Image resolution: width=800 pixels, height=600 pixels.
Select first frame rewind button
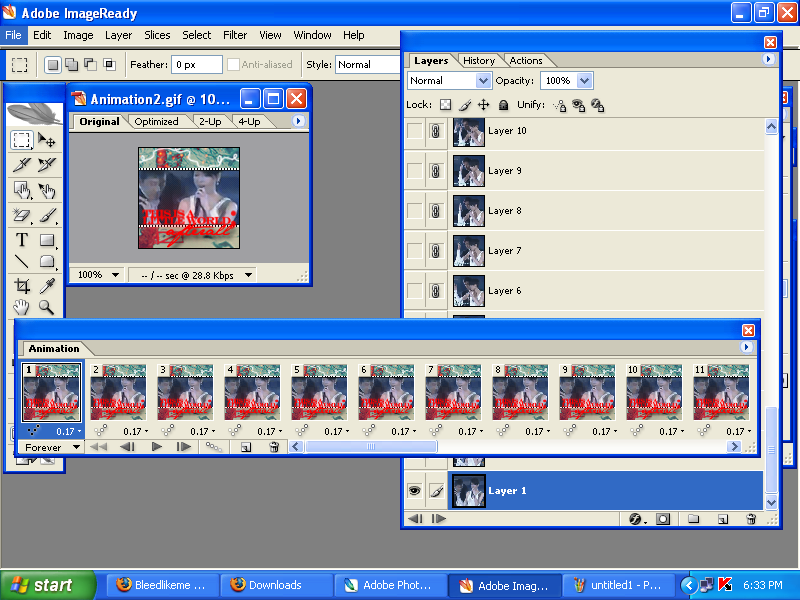(98, 447)
